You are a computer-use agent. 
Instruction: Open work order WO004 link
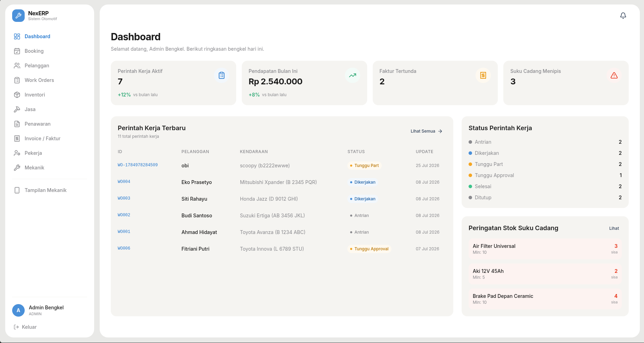[124, 182]
